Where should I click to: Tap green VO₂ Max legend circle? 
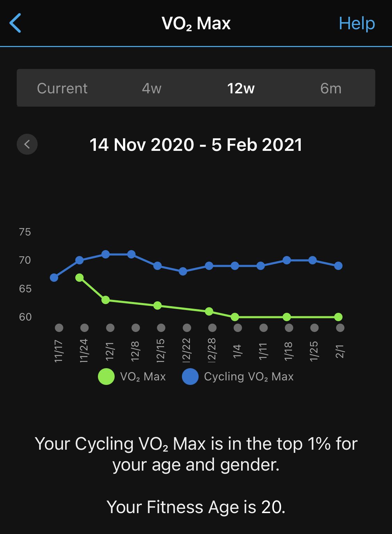106,377
